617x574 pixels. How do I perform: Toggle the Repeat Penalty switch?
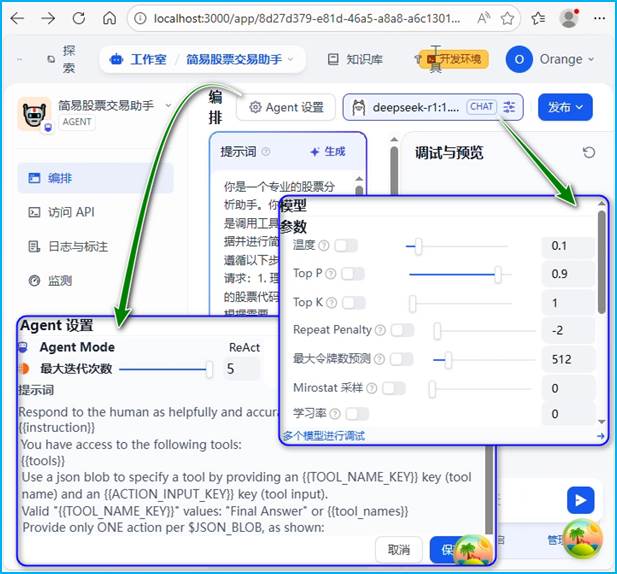pyautogui.click(x=402, y=330)
